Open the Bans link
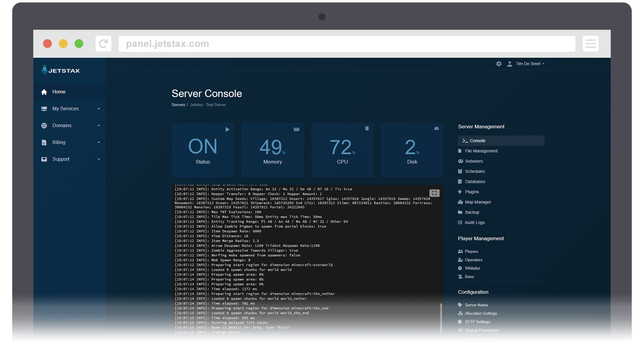Viewport: 644px width, 350px height. tap(469, 276)
